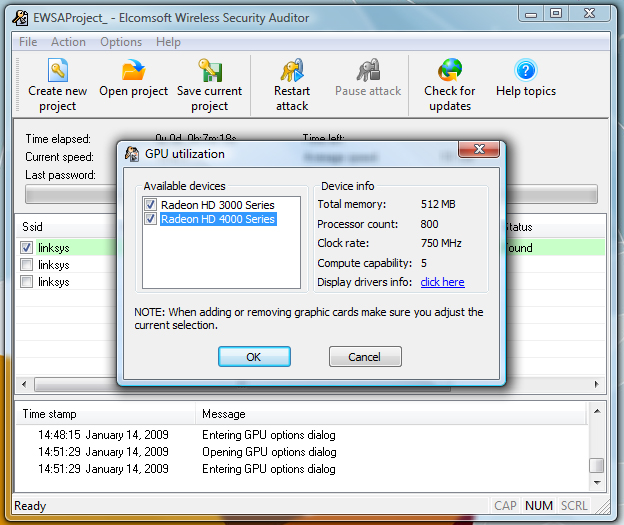
Task: Click the 800 processor count value
Action: tap(429, 224)
